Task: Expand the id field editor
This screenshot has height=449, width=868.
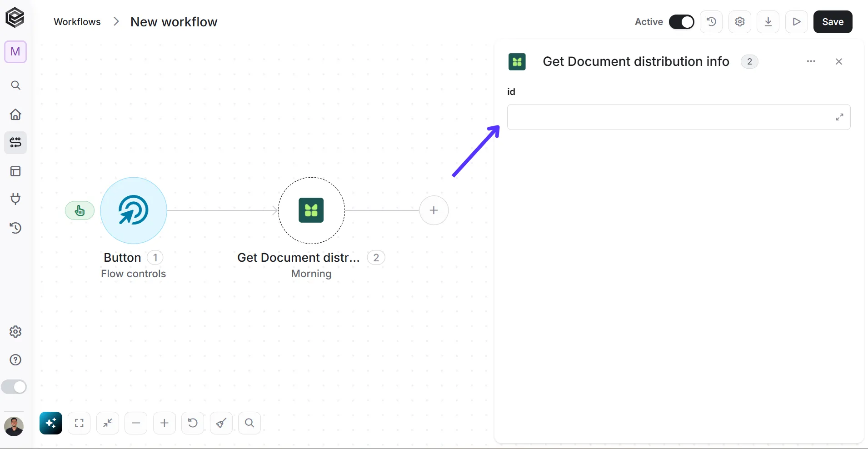Action: (x=839, y=117)
